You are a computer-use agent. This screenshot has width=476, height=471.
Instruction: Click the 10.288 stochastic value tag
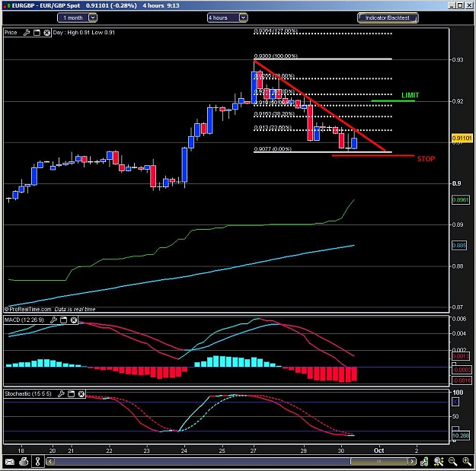[x=461, y=436]
